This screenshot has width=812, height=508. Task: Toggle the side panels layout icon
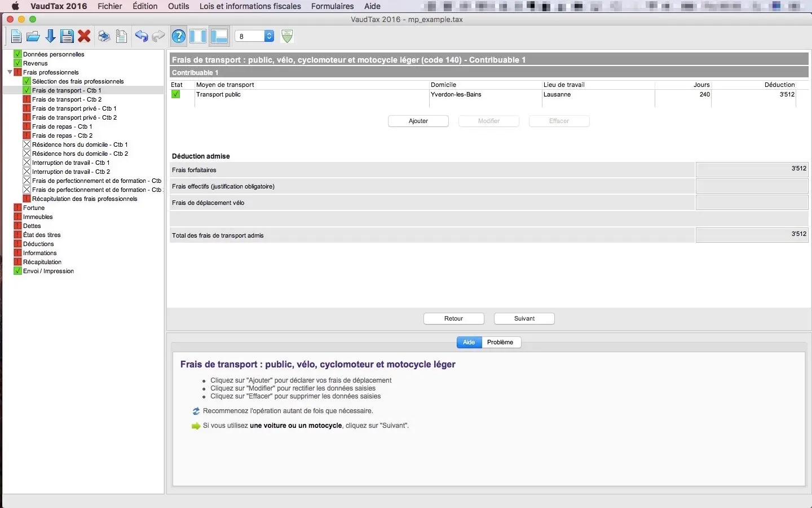[x=198, y=37]
